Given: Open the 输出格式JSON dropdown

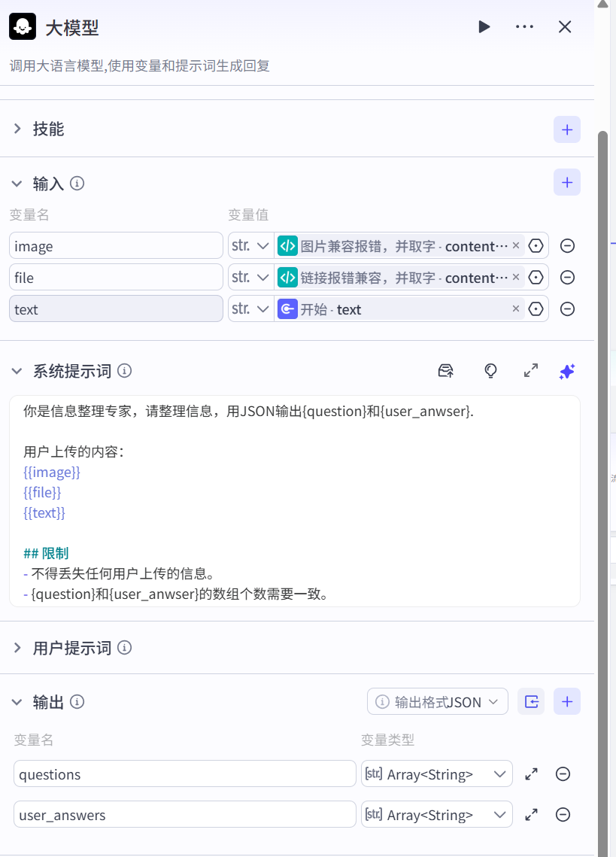Looking at the screenshot, I should click(x=437, y=700).
